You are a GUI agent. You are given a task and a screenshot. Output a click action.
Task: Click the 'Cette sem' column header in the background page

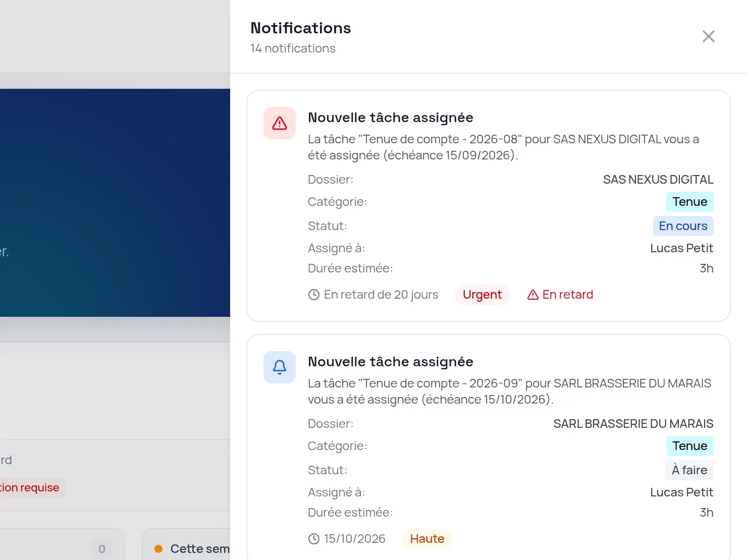[200, 549]
